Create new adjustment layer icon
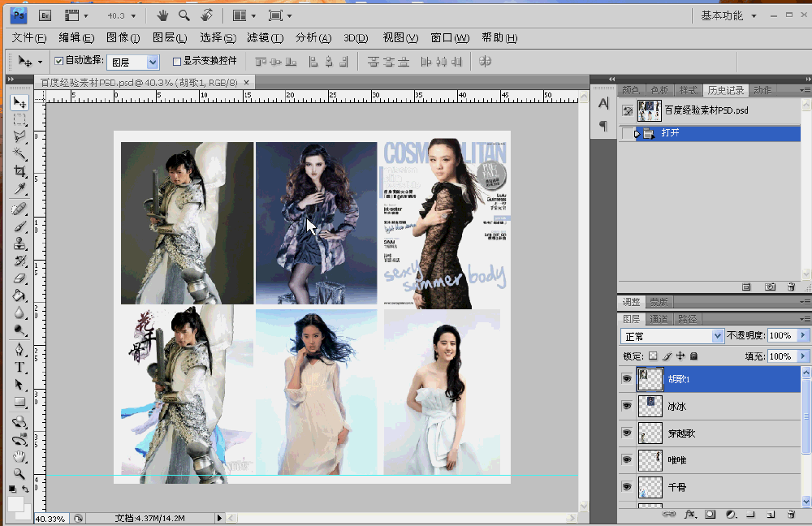812x526 pixels. [731, 514]
